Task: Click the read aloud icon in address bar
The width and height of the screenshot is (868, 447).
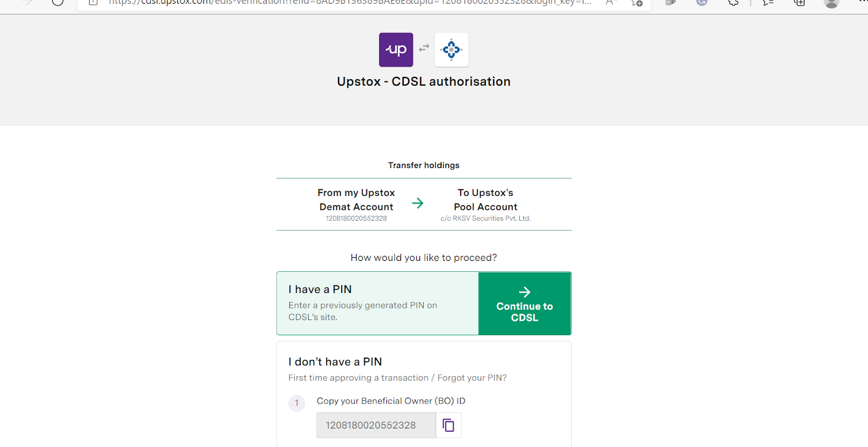Action: pos(610,3)
